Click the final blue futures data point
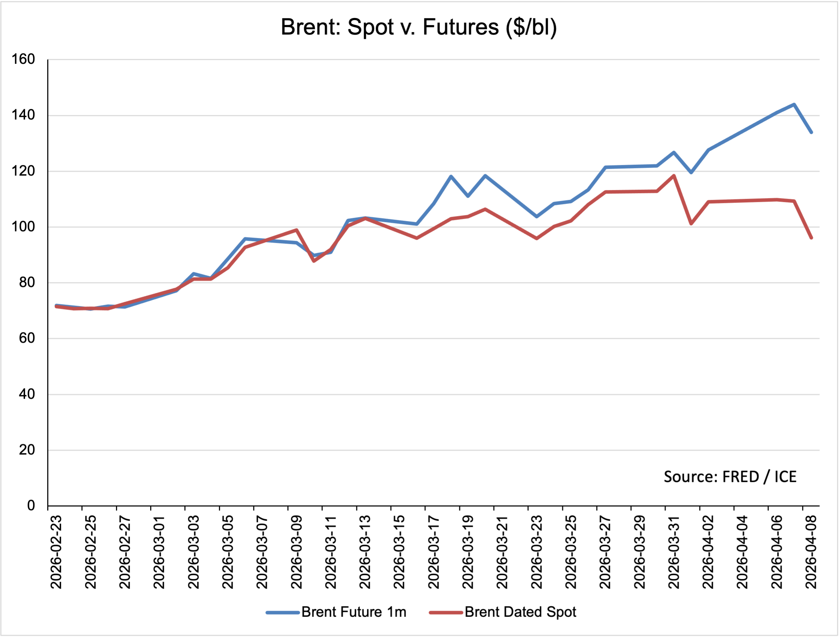The height and width of the screenshot is (638, 840). click(811, 132)
